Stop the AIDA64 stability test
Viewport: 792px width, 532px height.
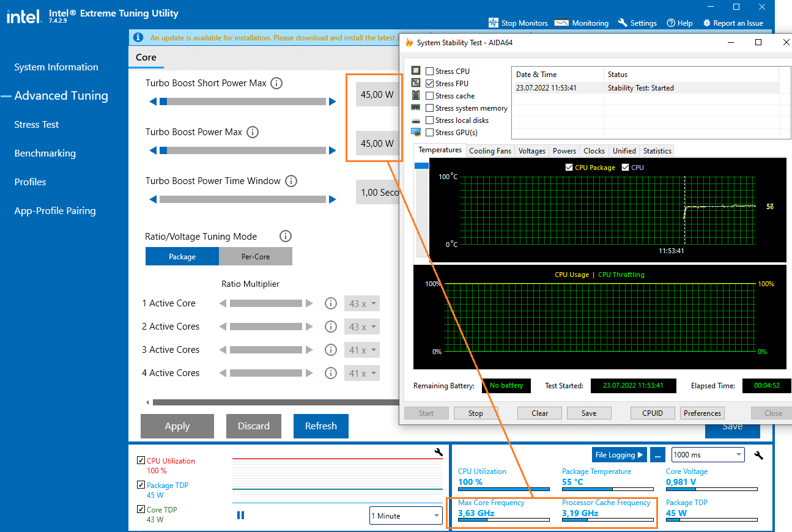tap(476, 413)
